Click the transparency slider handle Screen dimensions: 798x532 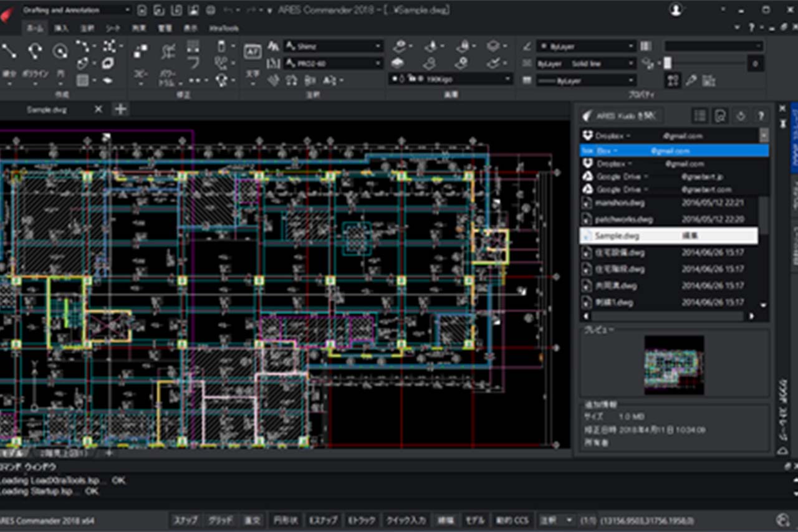click(668, 64)
